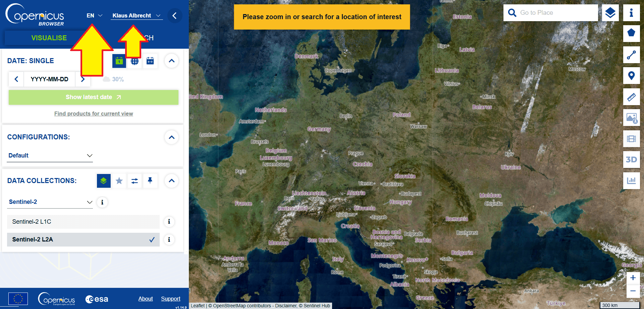644x309 pixels.
Task: Adjust the 30% cloud coverage control
Action: 113,79
